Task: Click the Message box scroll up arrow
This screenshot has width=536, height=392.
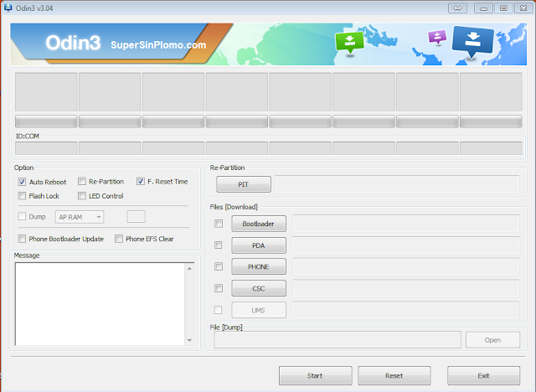Action: (x=190, y=269)
